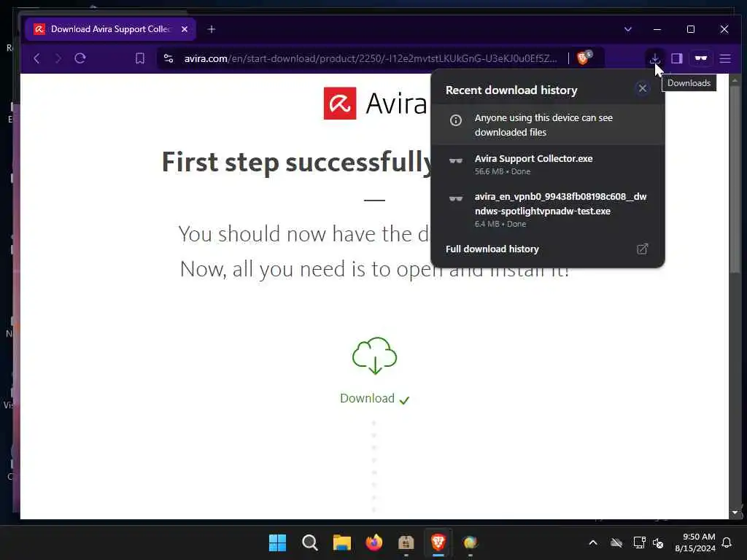Reload the Avira page
Viewport: 747px width, 560px height.
[80, 58]
